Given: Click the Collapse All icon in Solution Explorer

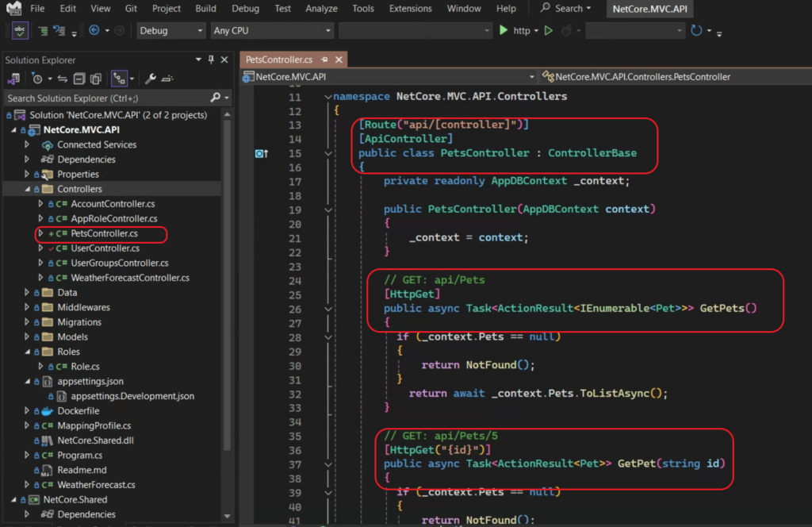Looking at the screenshot, I should pos(79,79).
